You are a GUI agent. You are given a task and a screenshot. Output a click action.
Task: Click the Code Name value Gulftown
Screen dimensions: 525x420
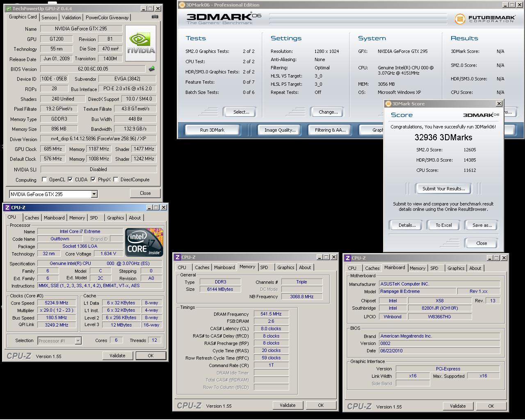tap(60, 239)
